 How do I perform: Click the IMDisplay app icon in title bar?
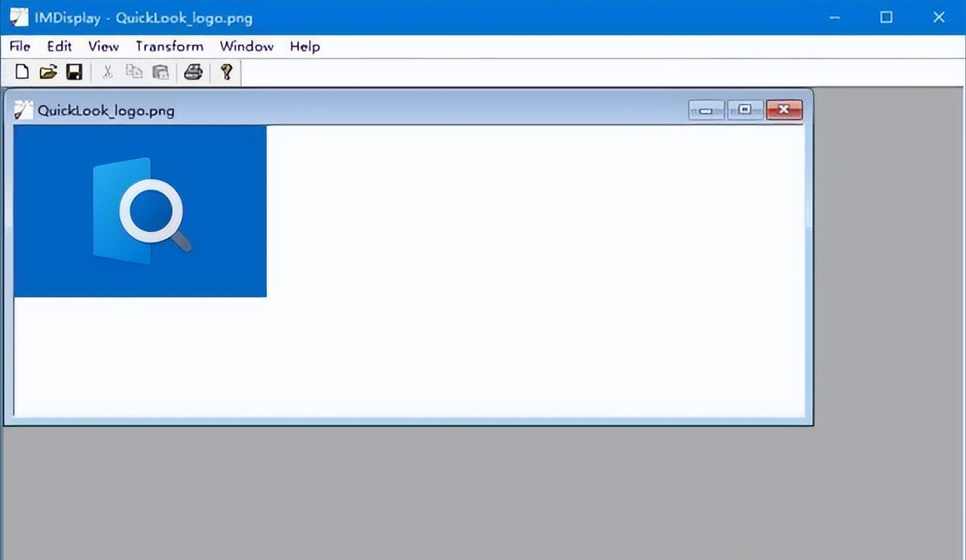tap(19, 17)
